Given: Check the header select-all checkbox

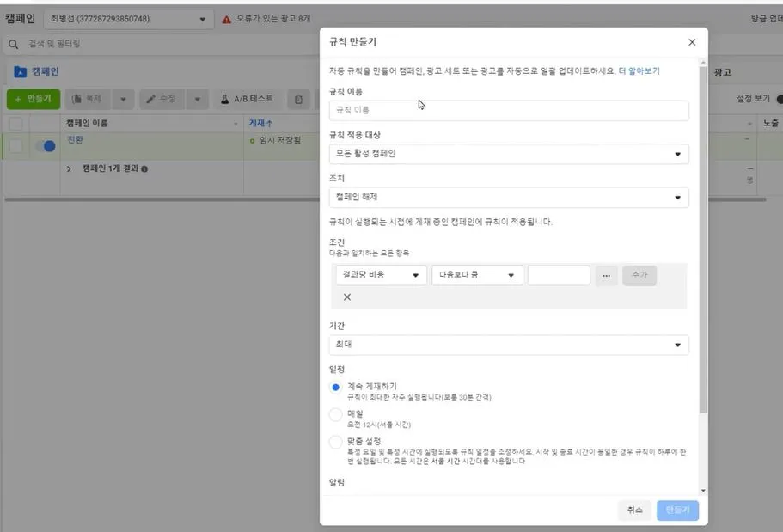Looking at the screenshot, I should pyautogui.click(x=15, y=124).
